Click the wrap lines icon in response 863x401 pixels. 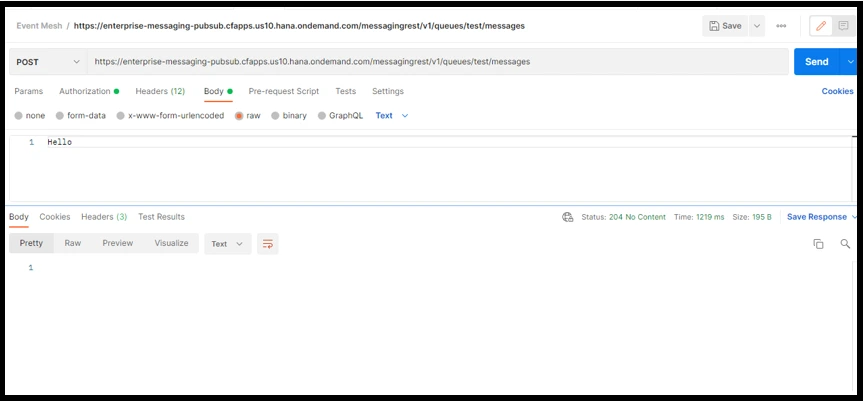(267, 243)
